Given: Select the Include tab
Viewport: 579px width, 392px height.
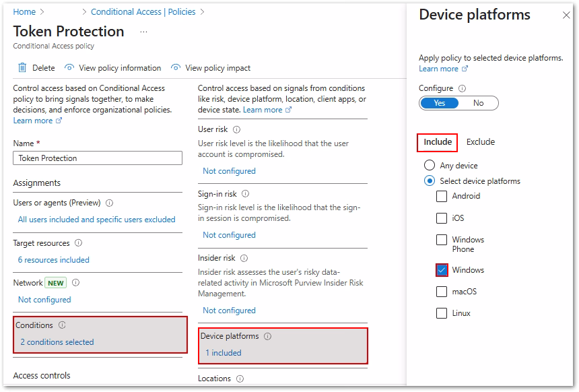Looking at the screenshot, I should (438, 142).
